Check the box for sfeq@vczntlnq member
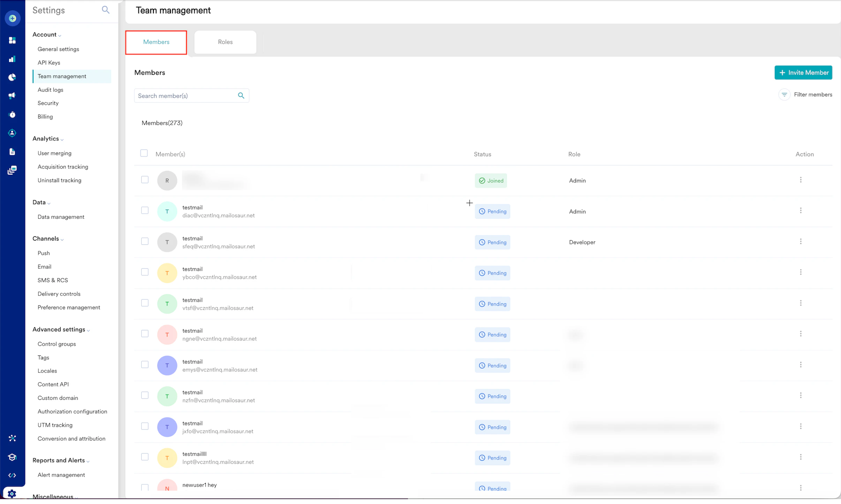Screen dimensions: 841x504 145,241
